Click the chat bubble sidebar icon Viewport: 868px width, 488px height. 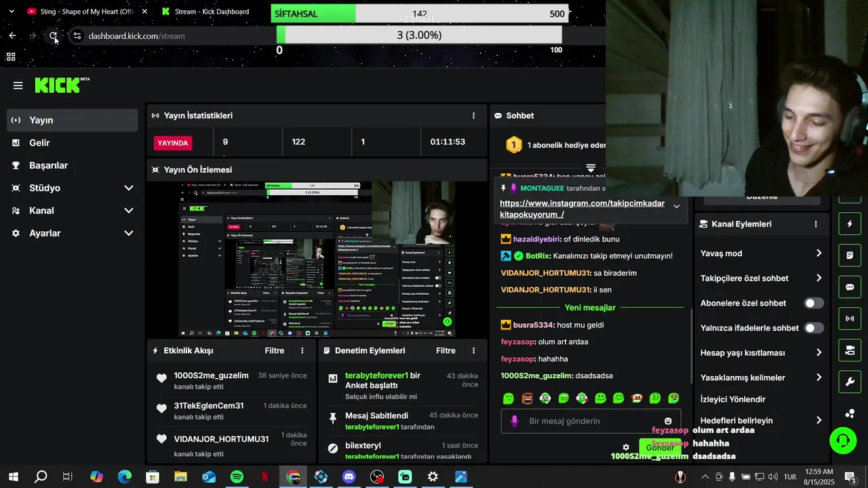(850, 287)
